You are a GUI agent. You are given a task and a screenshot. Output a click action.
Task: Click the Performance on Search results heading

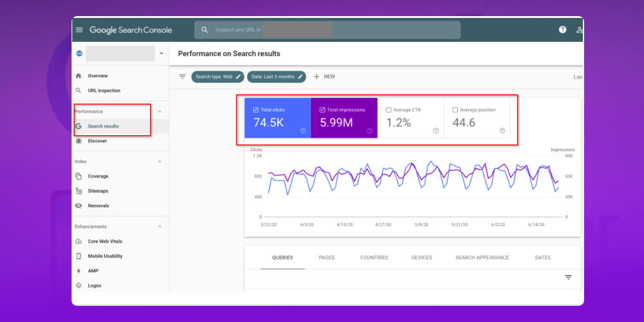[x=229, y=54]
